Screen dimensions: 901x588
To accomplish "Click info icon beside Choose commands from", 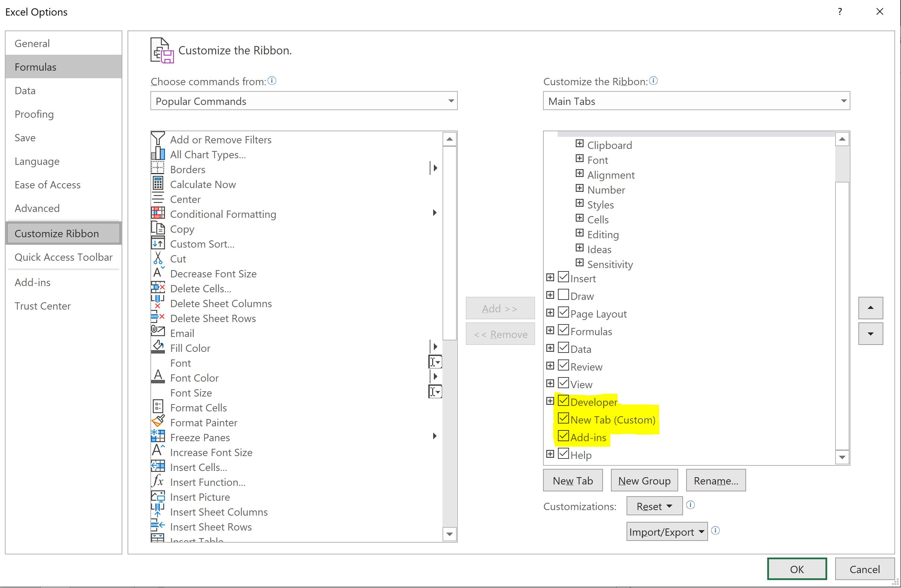I will [272, 81].
